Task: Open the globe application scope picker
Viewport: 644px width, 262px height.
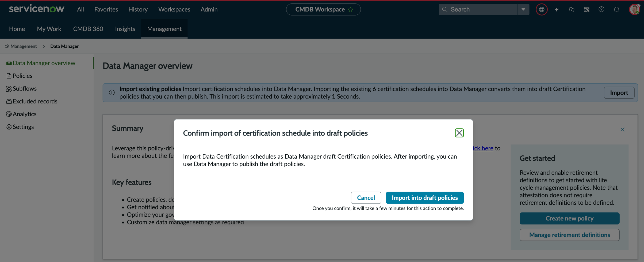Action: point(542,10)
